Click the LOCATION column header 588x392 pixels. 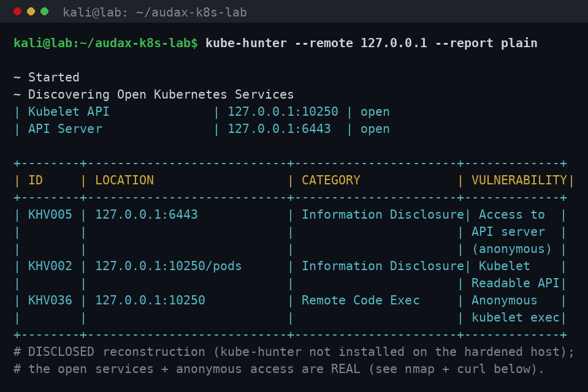(x=124, y=180)
